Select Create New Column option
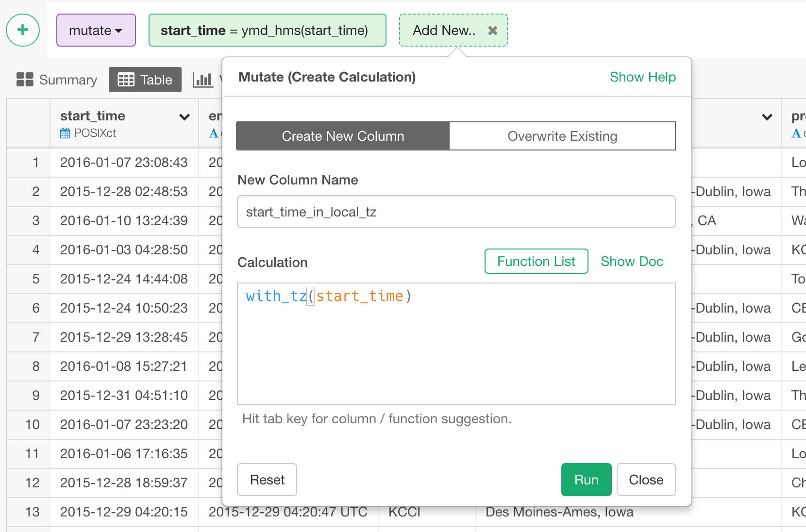The width and height of the screenshot is (806, 532). pyautogui.click(x=343, y=136)
